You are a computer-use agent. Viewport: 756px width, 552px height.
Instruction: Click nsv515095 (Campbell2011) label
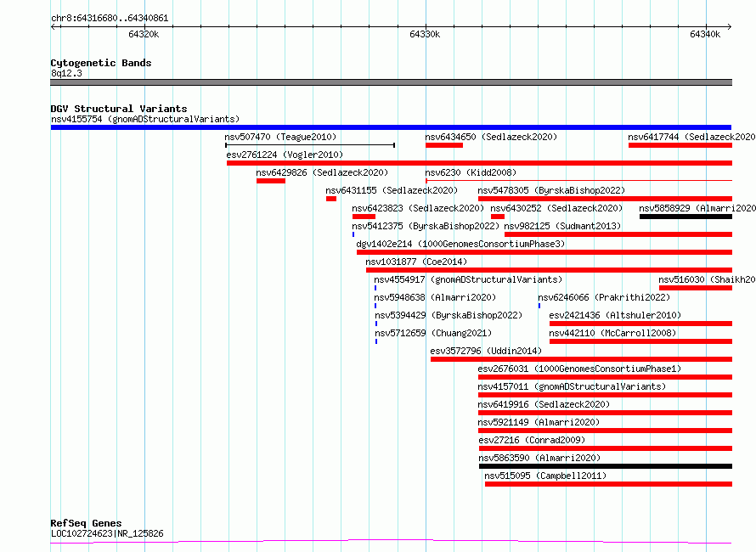point(545,476)
